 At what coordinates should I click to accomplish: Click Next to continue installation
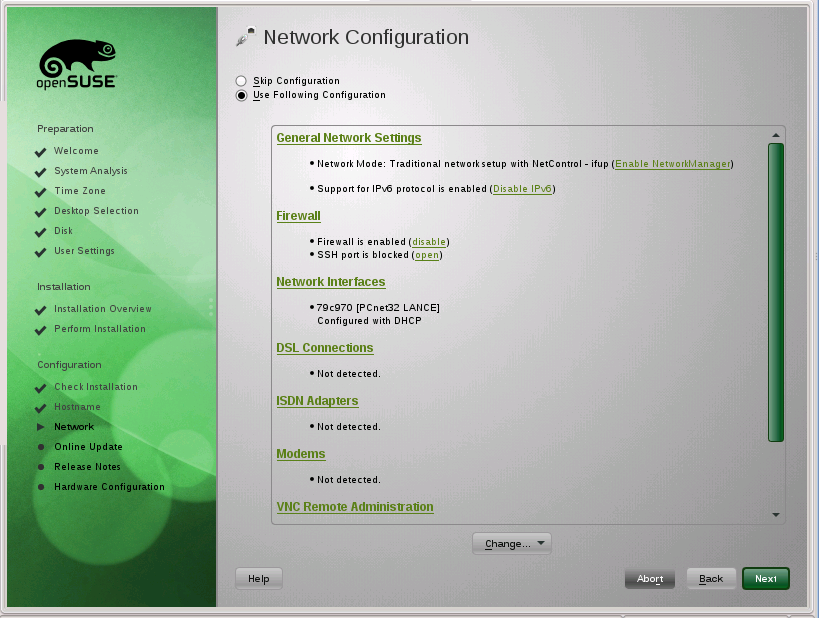(x=766, y=578)
